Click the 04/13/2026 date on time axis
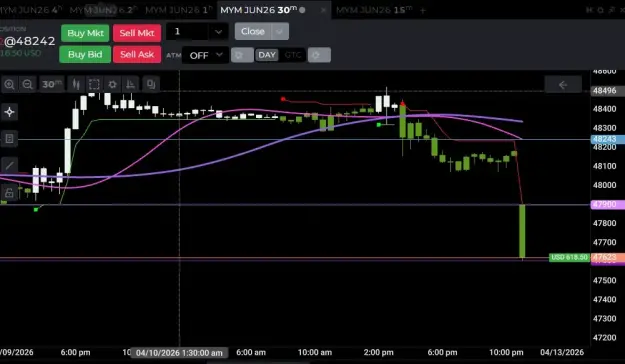Screen dimensions: 625x364 click(562, 352)
